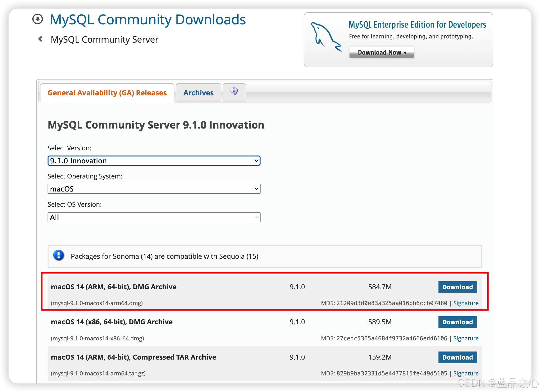The height and width of the screenshot is (392, 540).
Task: Click macOS 14 (x86, 64-bit), DMG Archive title
Action: click(112, 322)
